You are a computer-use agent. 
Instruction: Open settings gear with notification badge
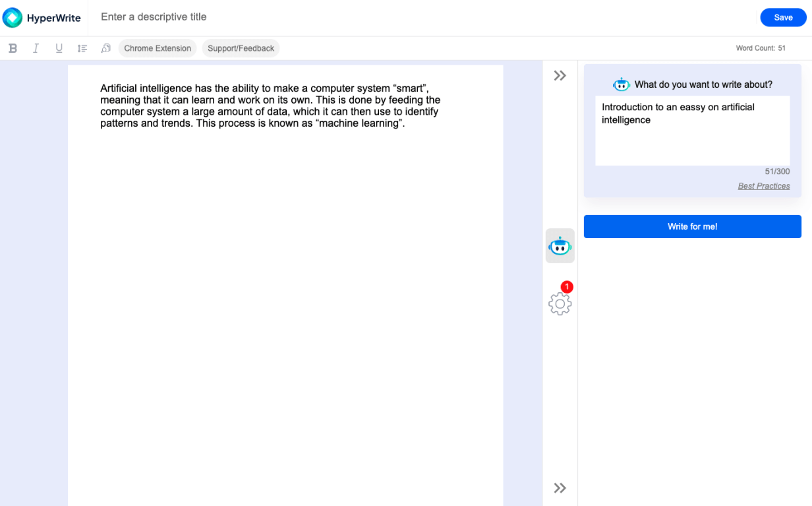tap(560, 303)
